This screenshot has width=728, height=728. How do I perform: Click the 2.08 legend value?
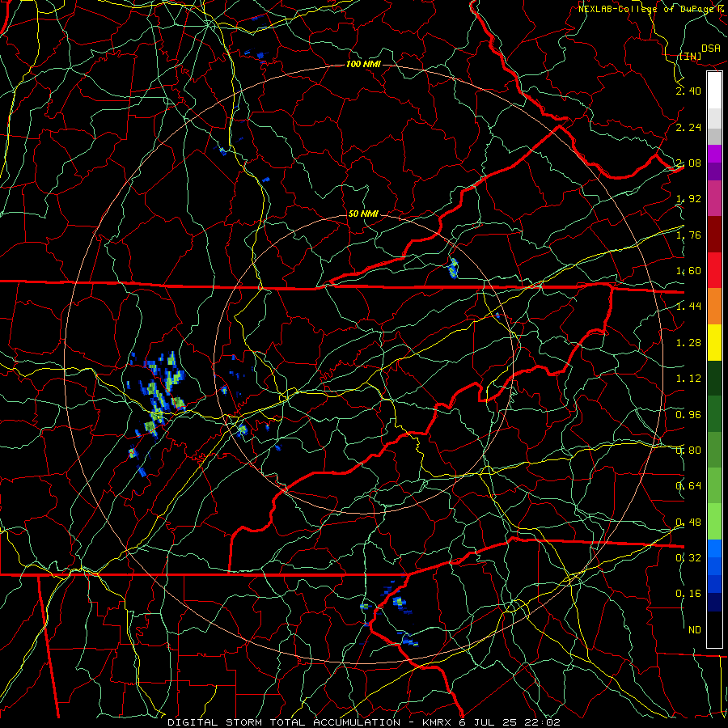[688, 163]
